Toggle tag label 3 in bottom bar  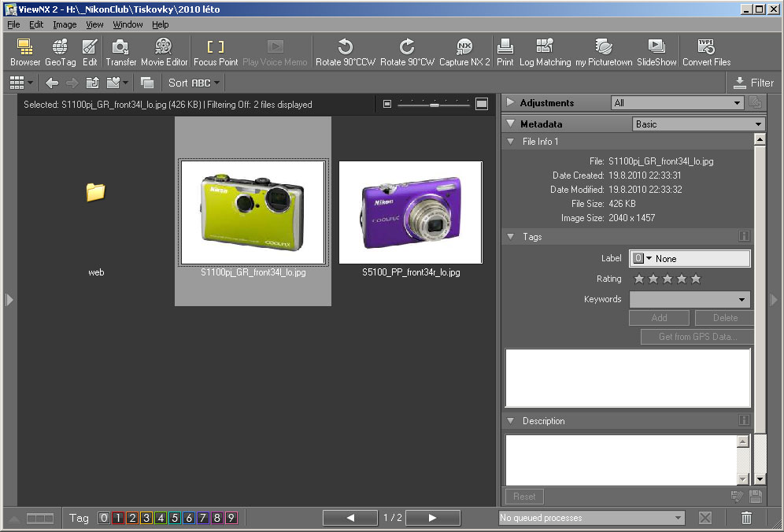coord(146,518)
